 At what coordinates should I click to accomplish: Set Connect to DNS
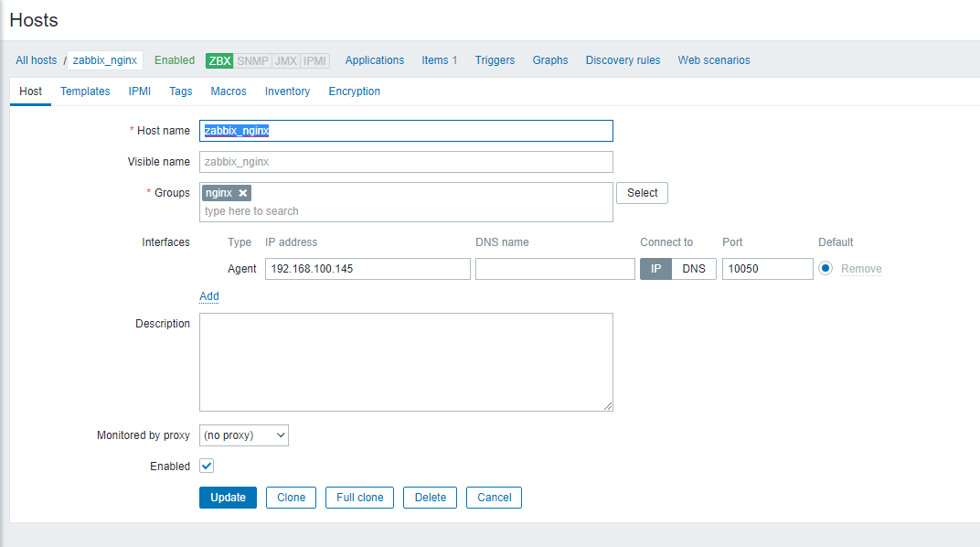694,269
